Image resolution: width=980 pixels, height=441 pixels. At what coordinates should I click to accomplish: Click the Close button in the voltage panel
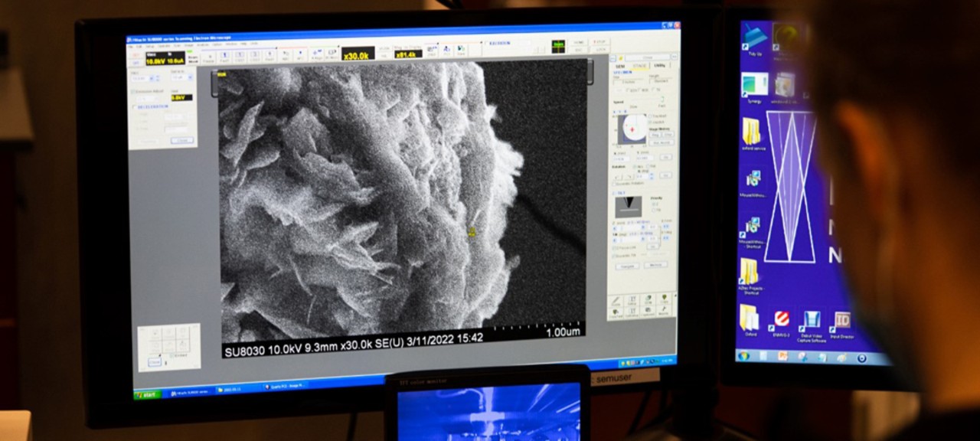[181, 141]
